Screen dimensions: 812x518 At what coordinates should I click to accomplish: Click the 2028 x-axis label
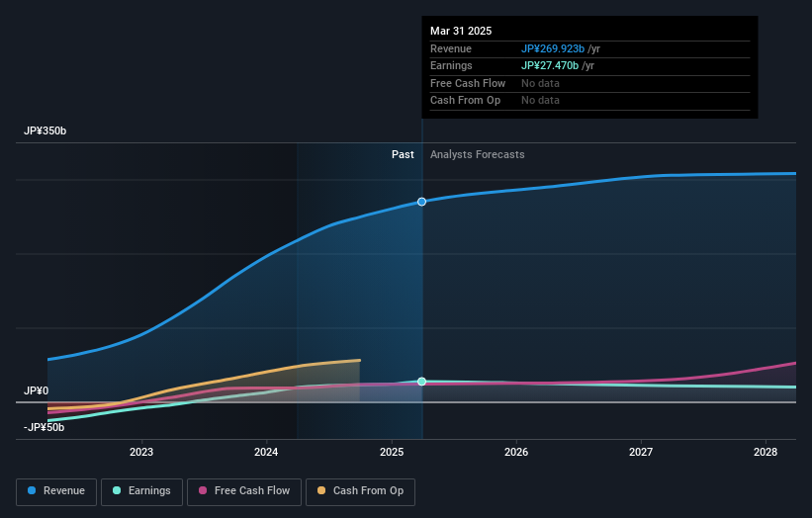(766, 453)
